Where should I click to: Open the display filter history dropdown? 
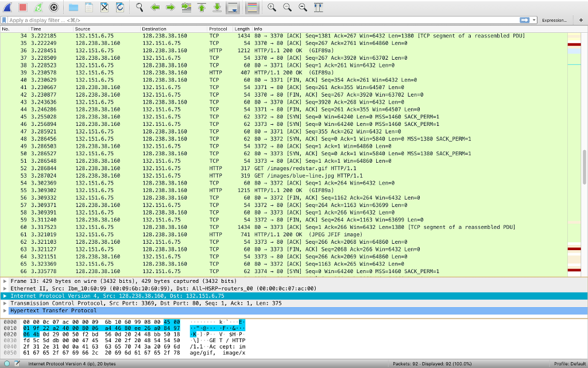point(534,20)
